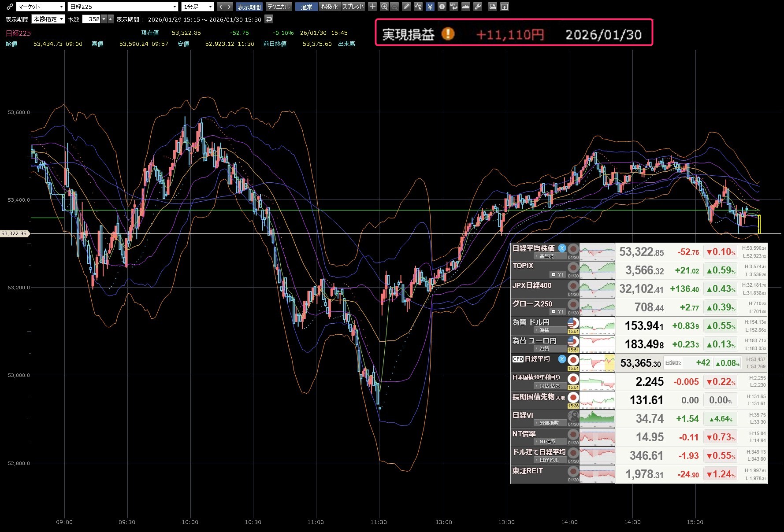Click the reset period return arrow

tap(269, 19)
